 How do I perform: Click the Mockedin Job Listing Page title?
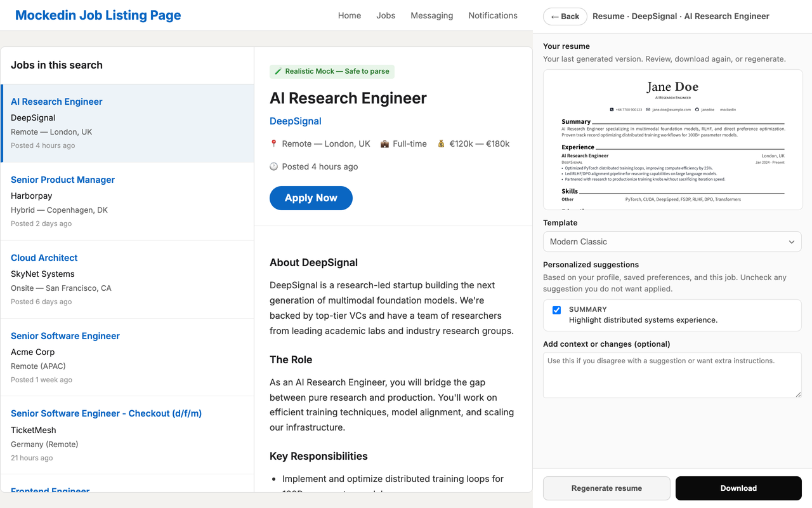tap(98, 15)
